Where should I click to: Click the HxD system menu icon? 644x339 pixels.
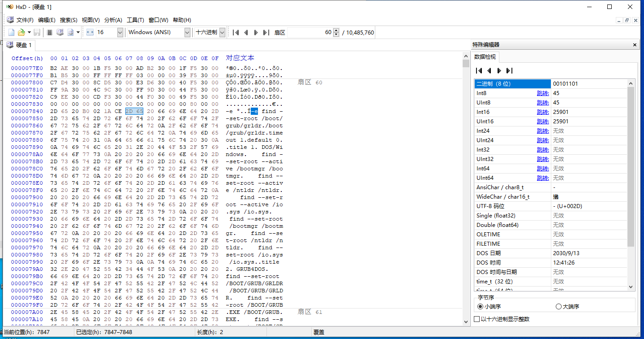(x=10, y=20)
